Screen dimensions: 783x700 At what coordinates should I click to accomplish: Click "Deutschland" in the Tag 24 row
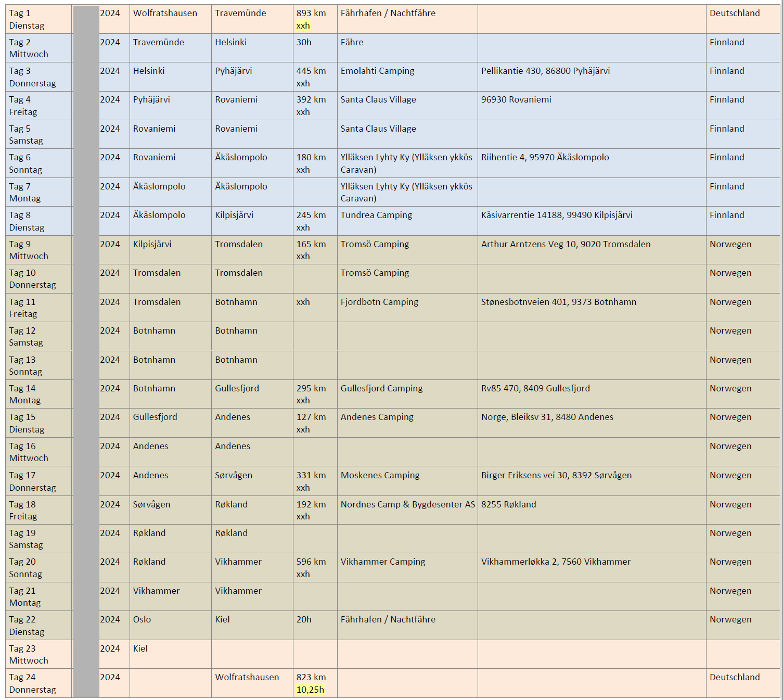point(734,678)
